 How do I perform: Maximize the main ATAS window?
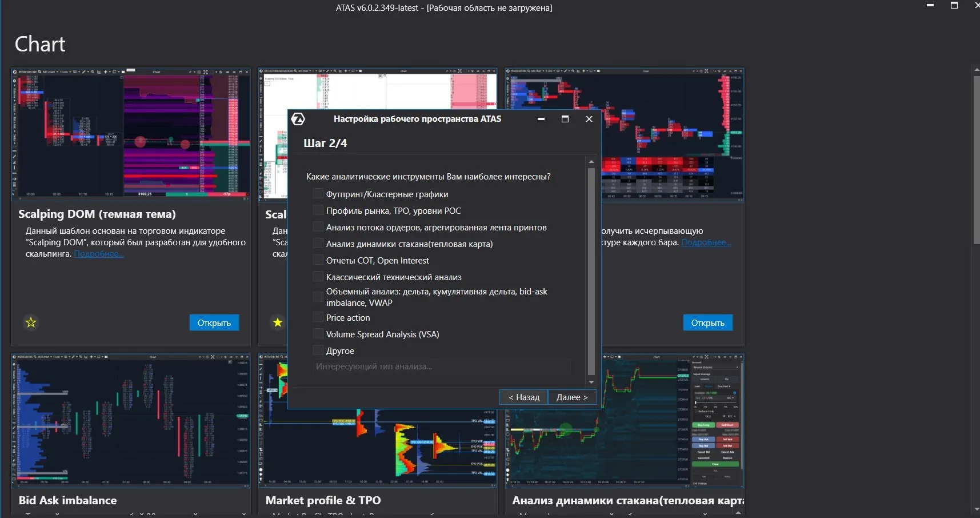(954, 5)
